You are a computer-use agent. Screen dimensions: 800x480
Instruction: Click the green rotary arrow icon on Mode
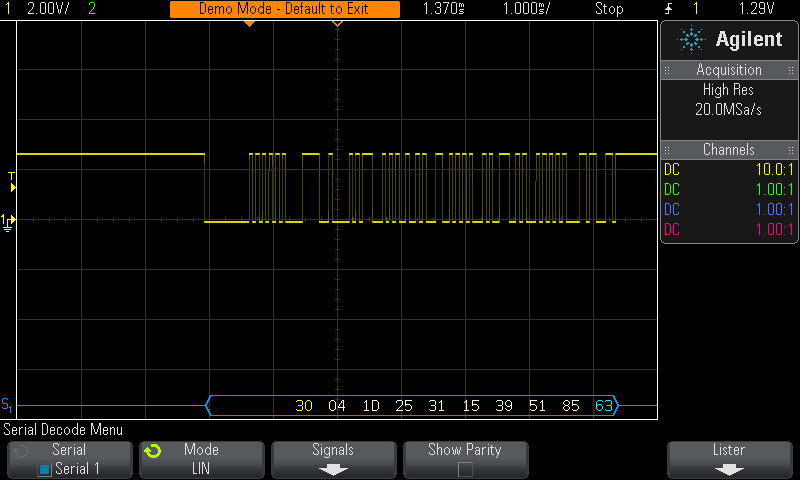[x=153, y=451]
